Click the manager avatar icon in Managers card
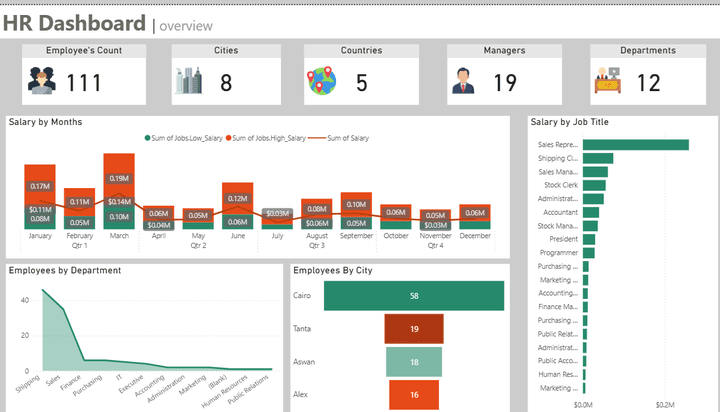Image resolution: width=720 pixels, height=412 pixels. point(463,81)
